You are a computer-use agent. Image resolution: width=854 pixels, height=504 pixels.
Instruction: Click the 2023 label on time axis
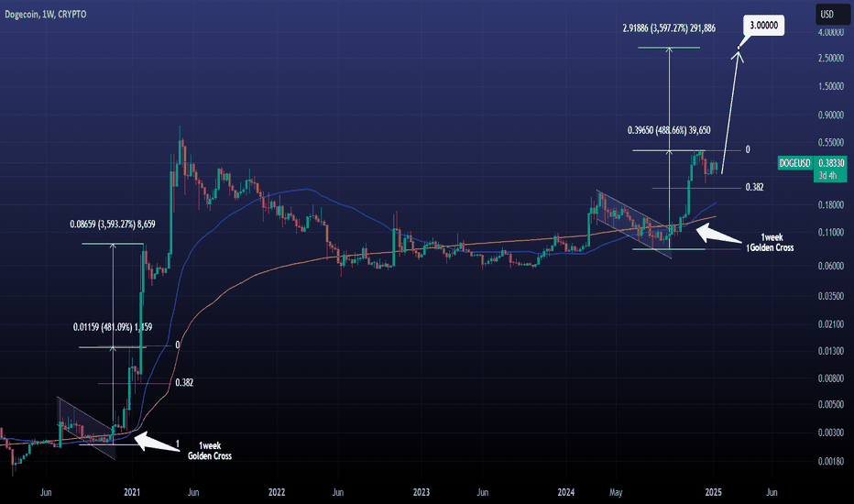[421, 492]
